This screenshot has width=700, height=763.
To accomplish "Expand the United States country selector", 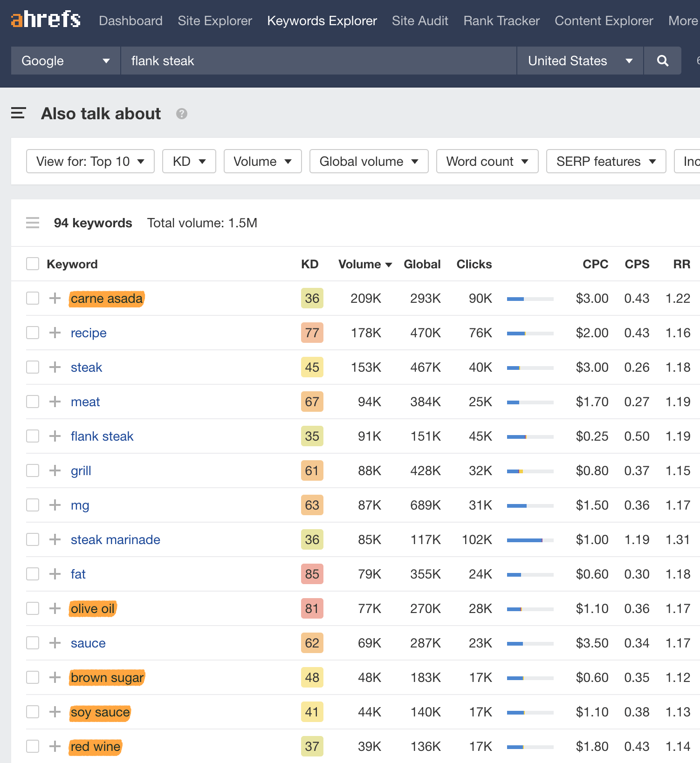I will pyautogui.click(x=580, y=61).
